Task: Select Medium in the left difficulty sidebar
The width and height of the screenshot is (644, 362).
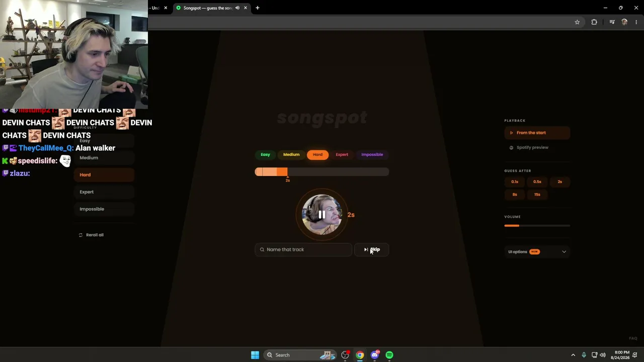Action: tap(104, 158)
